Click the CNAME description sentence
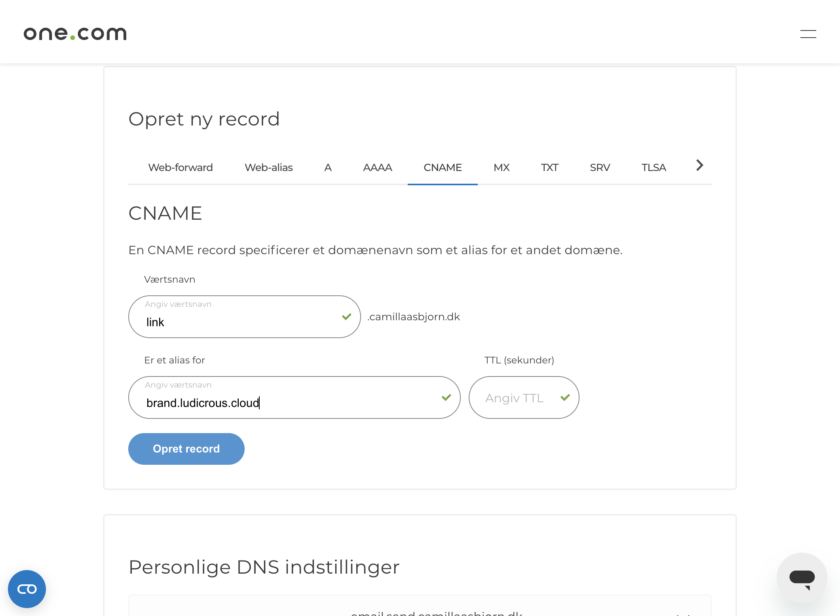 [375, 250]
